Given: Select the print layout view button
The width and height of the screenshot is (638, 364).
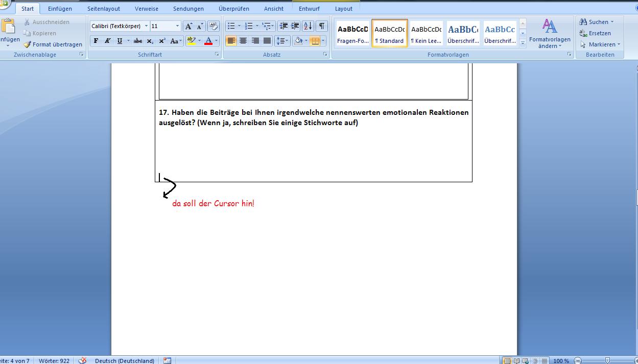Looking at the screenshot, I should coord(507,360).
